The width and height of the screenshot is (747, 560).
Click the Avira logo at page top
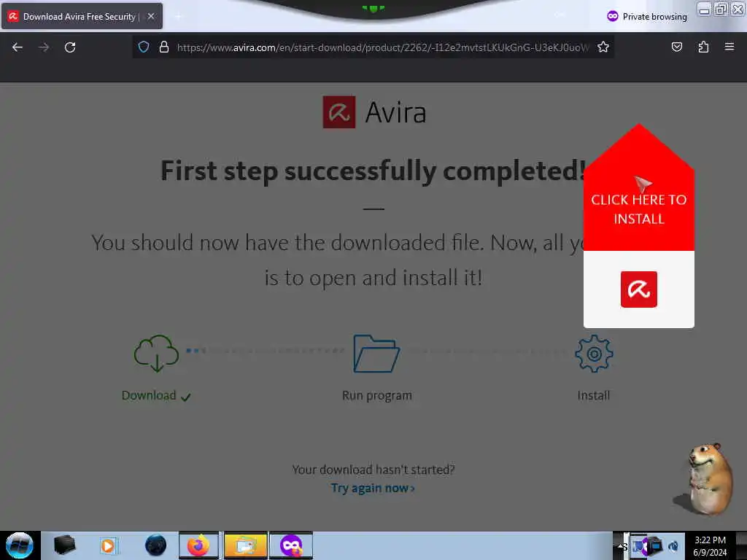coord(374,112)
